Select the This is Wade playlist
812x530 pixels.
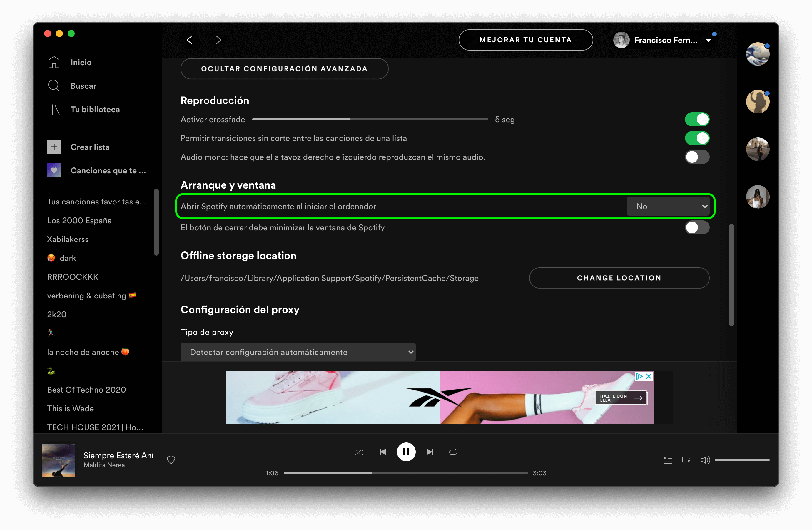pos(70,408)
